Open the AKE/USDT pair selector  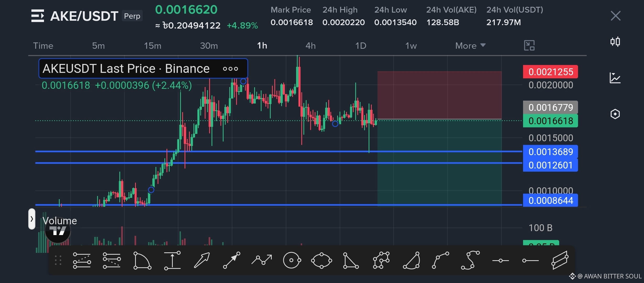(84, 16)
